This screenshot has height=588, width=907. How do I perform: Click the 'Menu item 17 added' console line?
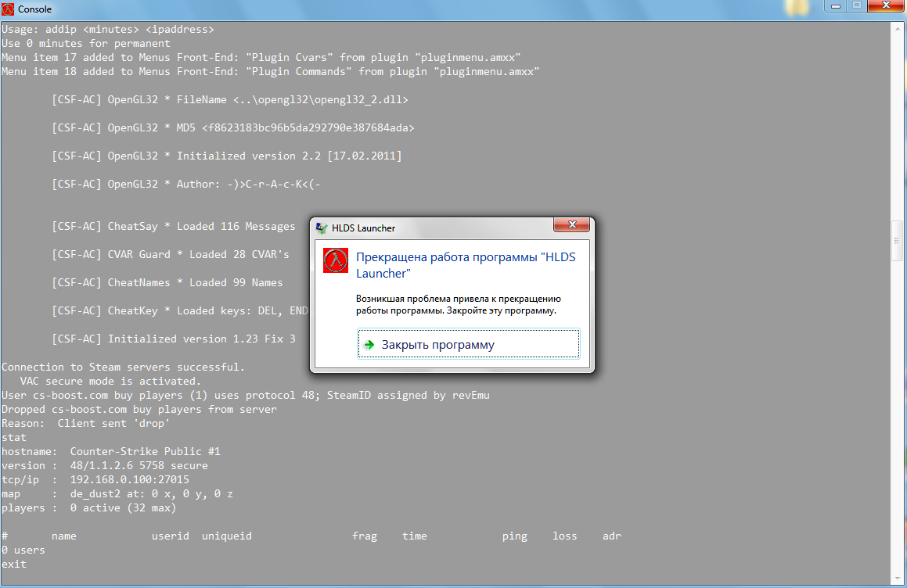pyautogui.click(x=261, y=57)
